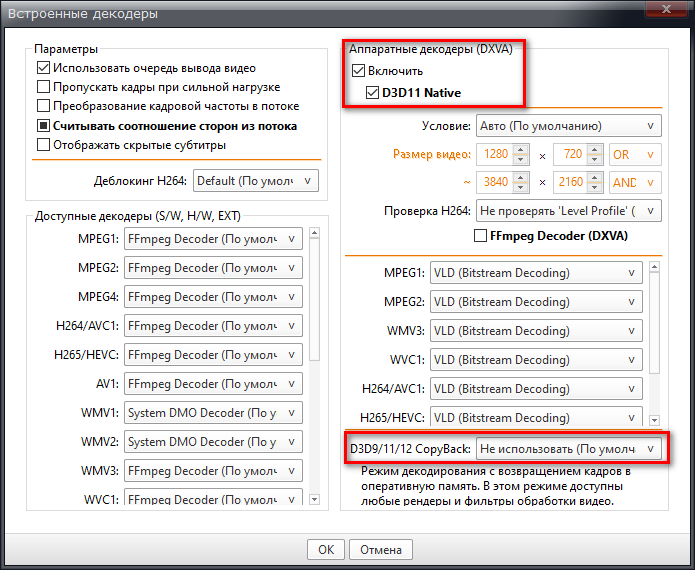Screen dimensions: 695x570
Task: Open MPEG2 DXVA dropdown (VLD Bitstream Decoding)
Action: tap(536, 302)
